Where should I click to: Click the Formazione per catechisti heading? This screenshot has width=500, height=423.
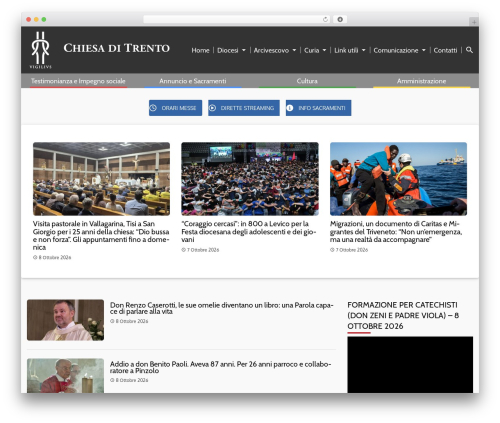point(403,315)
